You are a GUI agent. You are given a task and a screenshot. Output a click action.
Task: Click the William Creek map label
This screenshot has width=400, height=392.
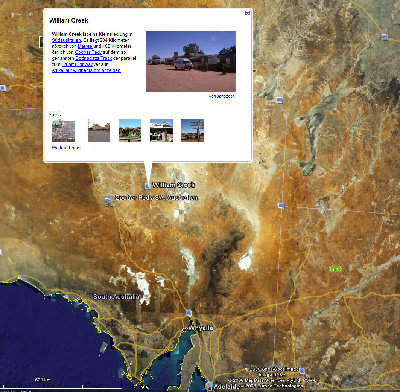pos(173,185)
